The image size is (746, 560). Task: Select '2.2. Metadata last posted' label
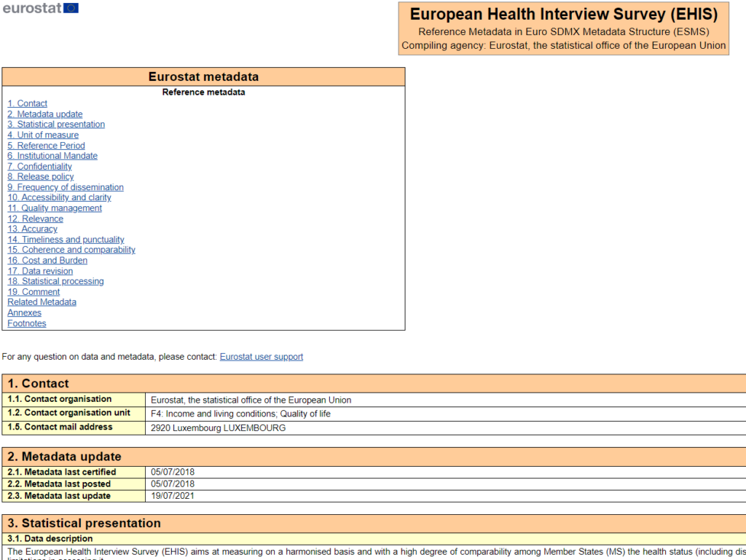coord(59,484)
